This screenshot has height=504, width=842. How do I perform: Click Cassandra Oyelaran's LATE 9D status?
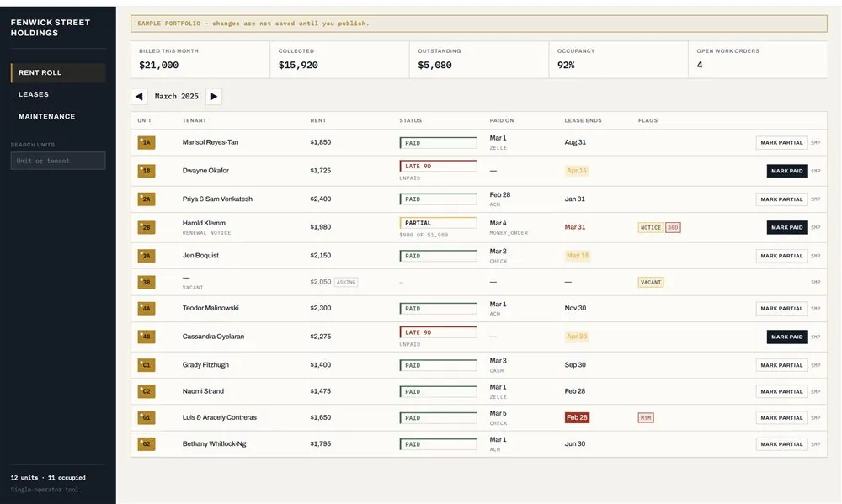click(438, 332)
